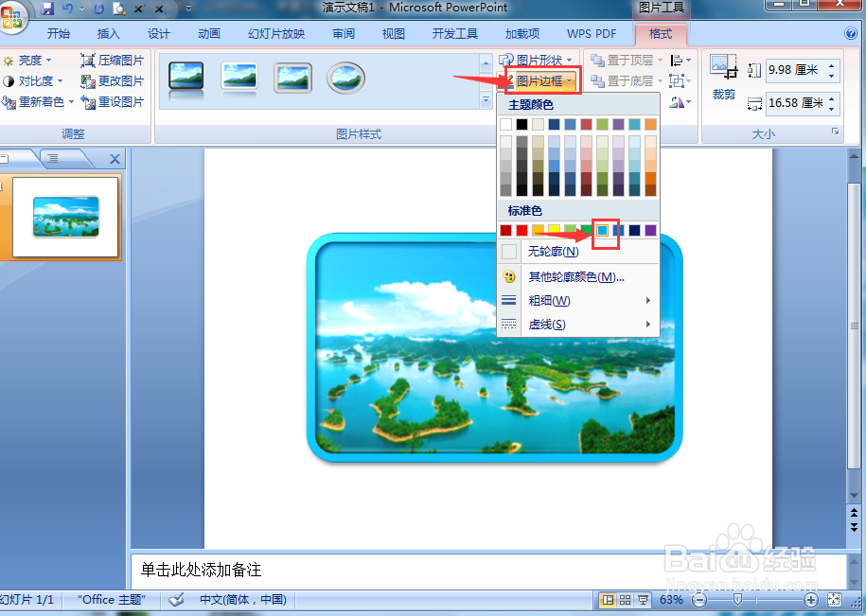Switch to Slide Sorter view

click(626, 600)
